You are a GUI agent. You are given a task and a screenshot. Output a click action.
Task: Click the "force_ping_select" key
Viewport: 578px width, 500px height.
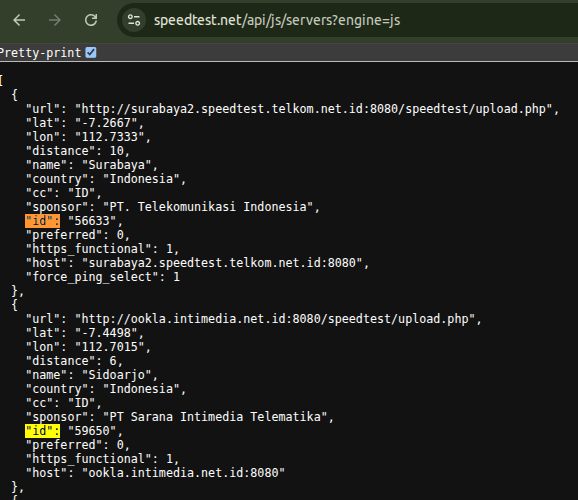(x=92, y=277)
